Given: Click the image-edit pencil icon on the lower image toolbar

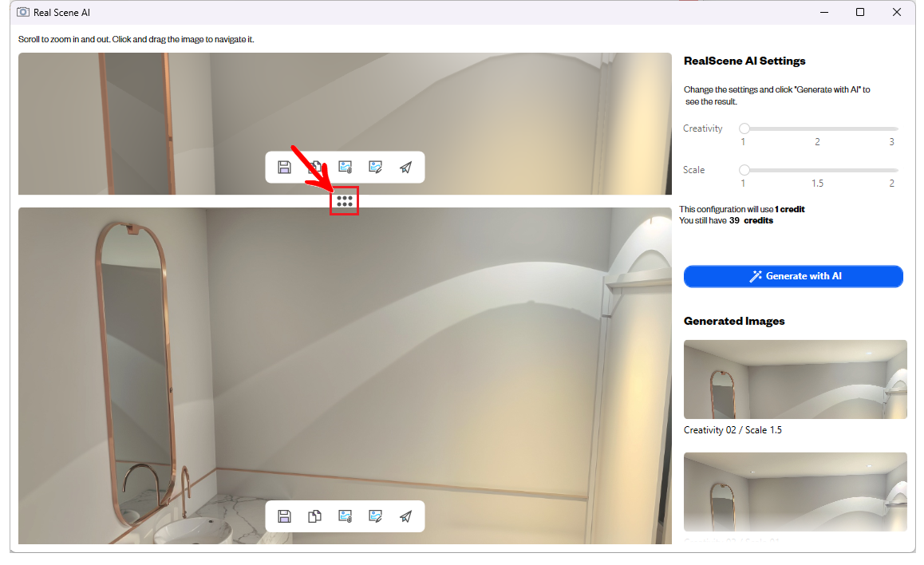Looking at the screenshot, I should [375, 516].
